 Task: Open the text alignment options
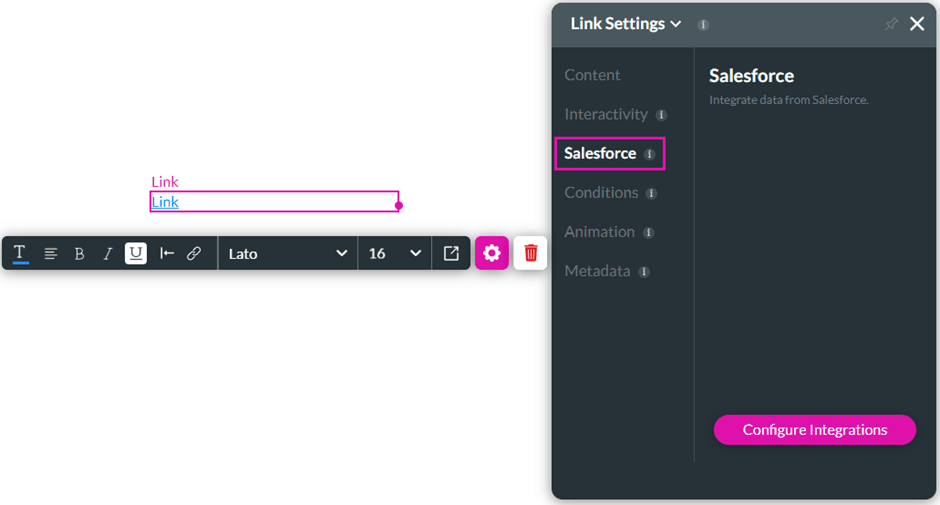50,254
